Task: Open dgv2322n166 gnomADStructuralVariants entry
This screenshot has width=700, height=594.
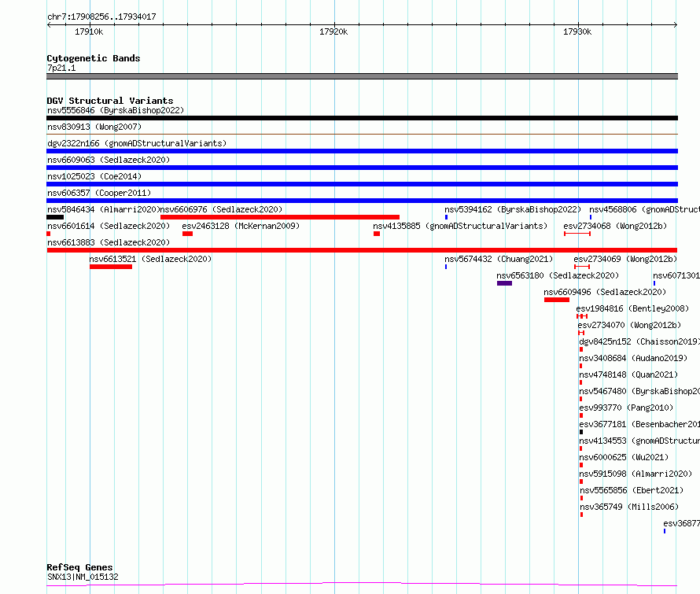Action: tap(137, 143)
